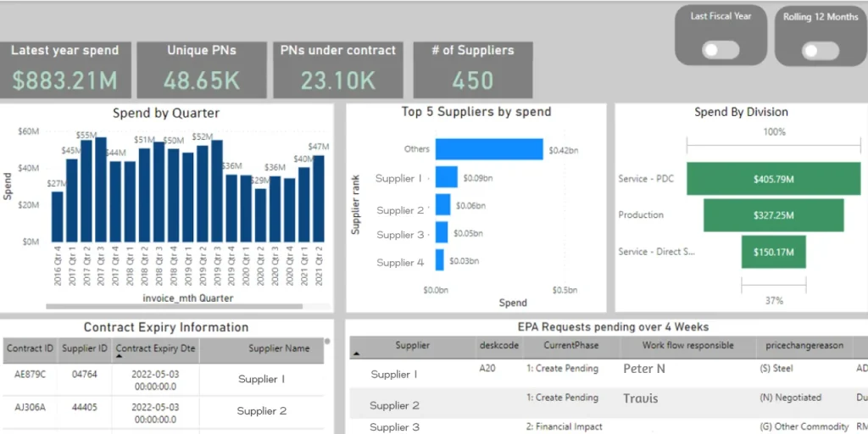
Task: Click the Latest year spend card
Action: (x=65, y=70)
